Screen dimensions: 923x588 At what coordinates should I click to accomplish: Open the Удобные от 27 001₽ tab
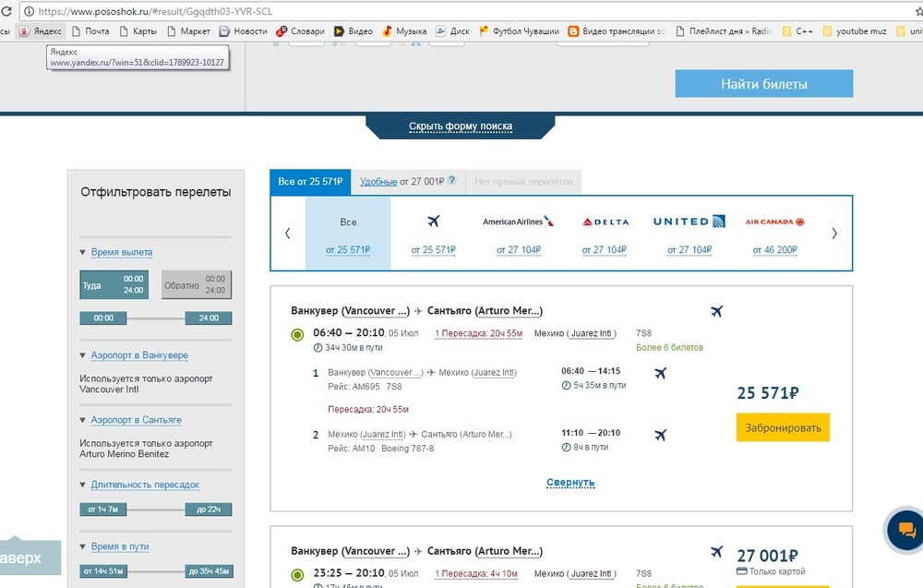click(408, 181)
